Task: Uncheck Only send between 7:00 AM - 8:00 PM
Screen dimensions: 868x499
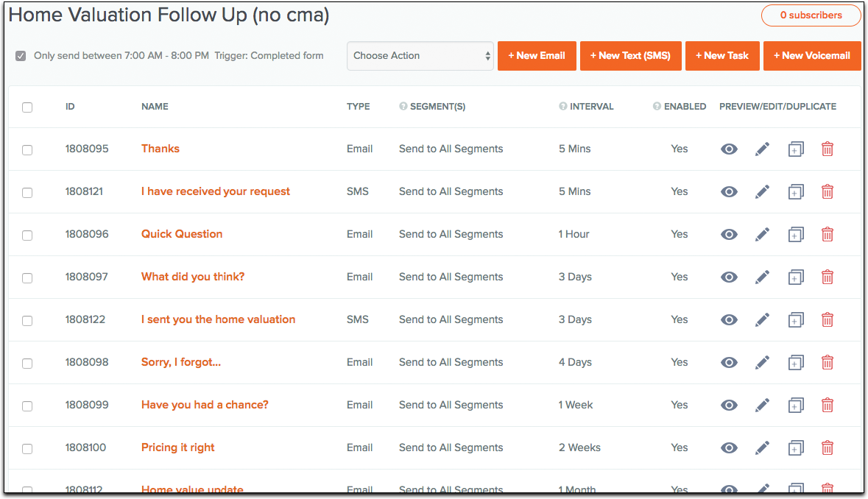Action: (21, 56)
